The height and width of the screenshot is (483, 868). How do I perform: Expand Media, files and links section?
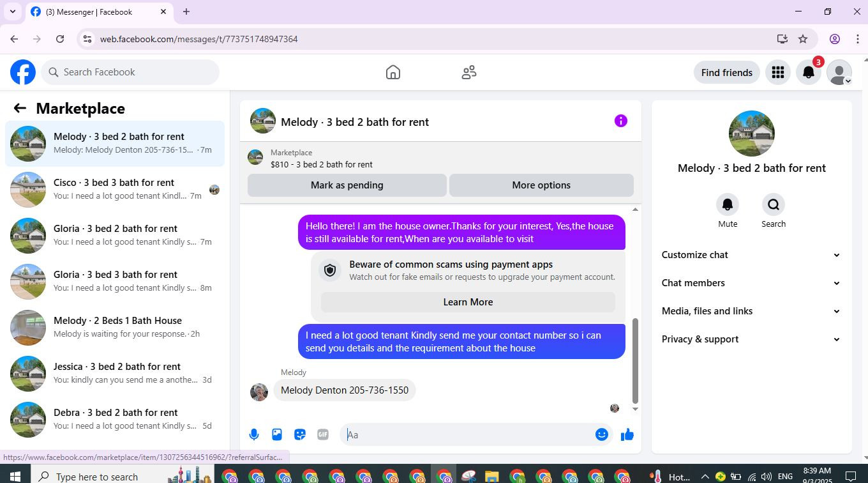pos(751,311)
